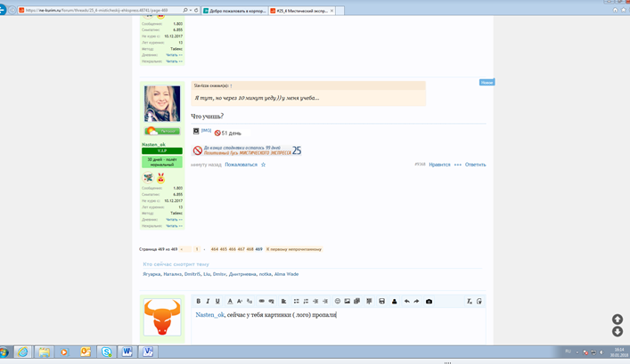
Task: Switch to the 'Добро пожаловать в корпор...' tab
Action: click(x=234, y=11)
